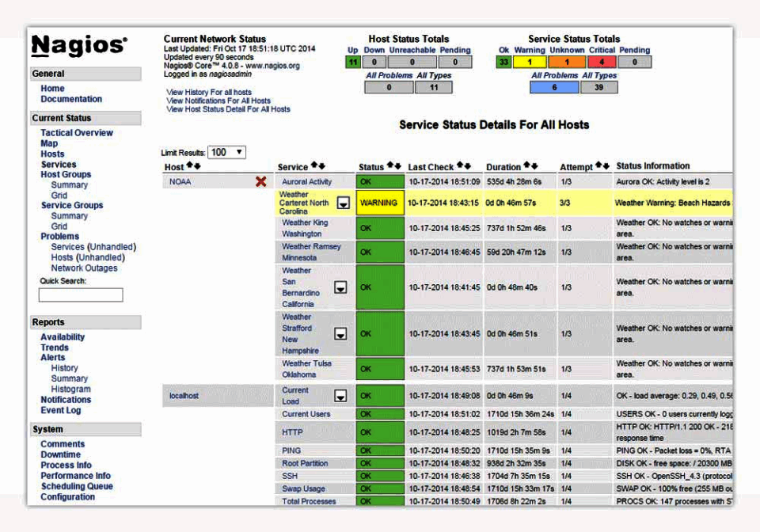Screen dimensions: 760x532
Task: Sort the Attempt column descending
Action: (608, 165)
